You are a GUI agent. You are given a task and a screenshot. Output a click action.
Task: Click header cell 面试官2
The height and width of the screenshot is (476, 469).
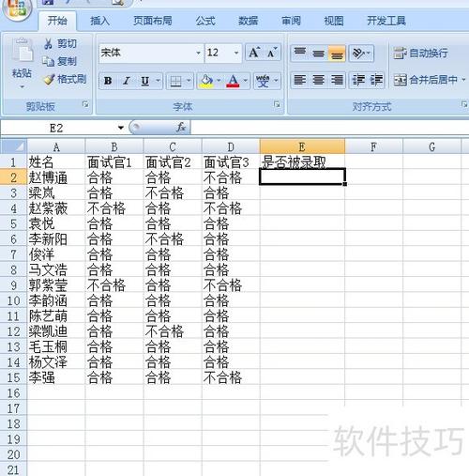pos(173,162)
